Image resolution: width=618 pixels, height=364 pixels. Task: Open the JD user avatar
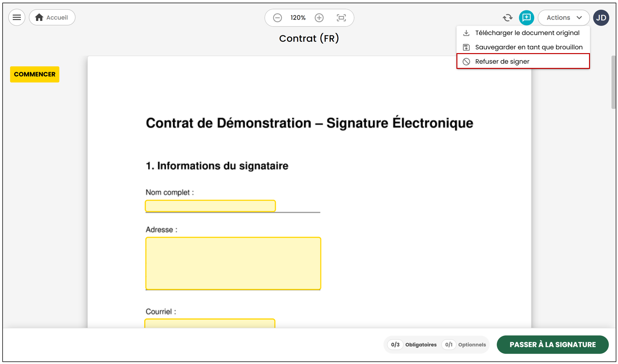pyautogui.click(x=601, y=18)
